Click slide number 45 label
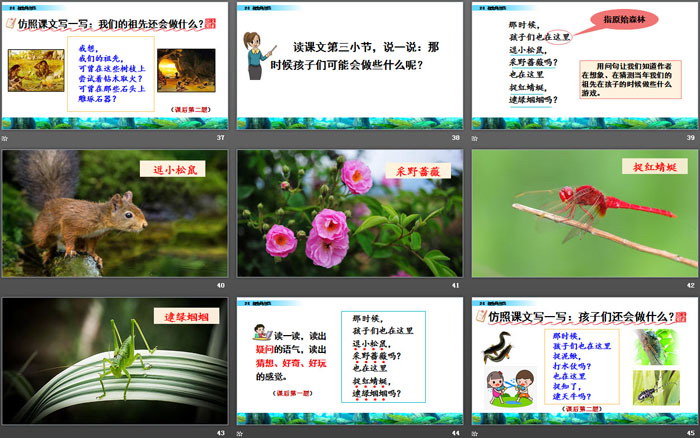Viewport: 700px width, 438px height. click(x=691, y=433)
